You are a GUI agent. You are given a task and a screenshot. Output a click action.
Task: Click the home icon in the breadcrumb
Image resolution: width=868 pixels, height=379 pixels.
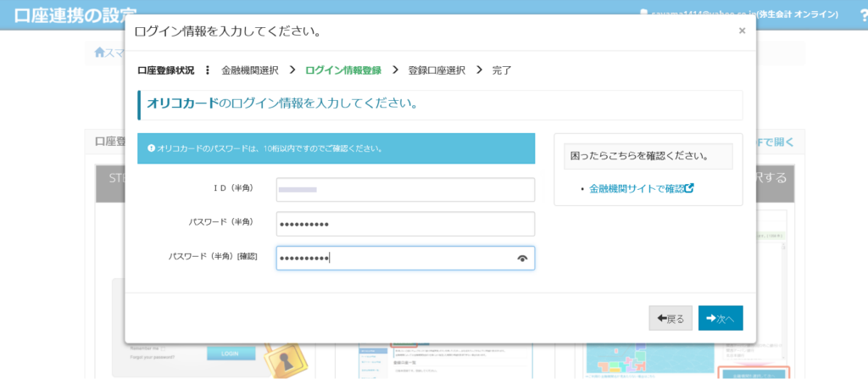click(x=99, y=53)
